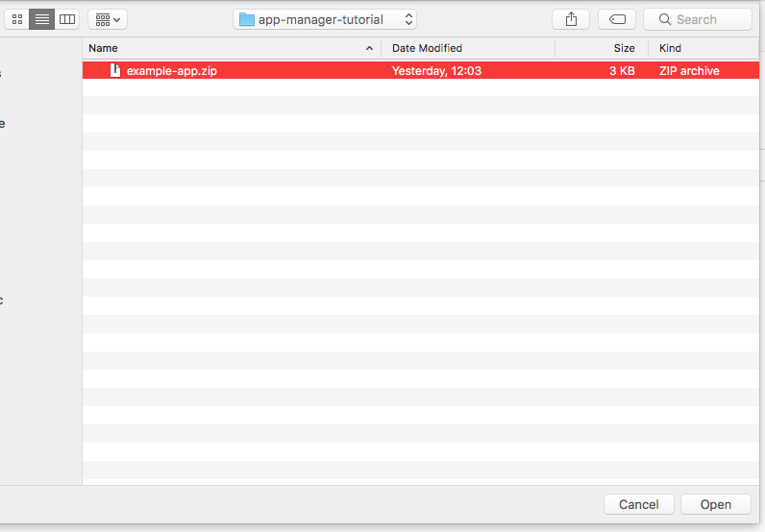The height and width of the screenshot is (532, 765).
Task: Focus the Search input field
Action: [x=708, y=19]
